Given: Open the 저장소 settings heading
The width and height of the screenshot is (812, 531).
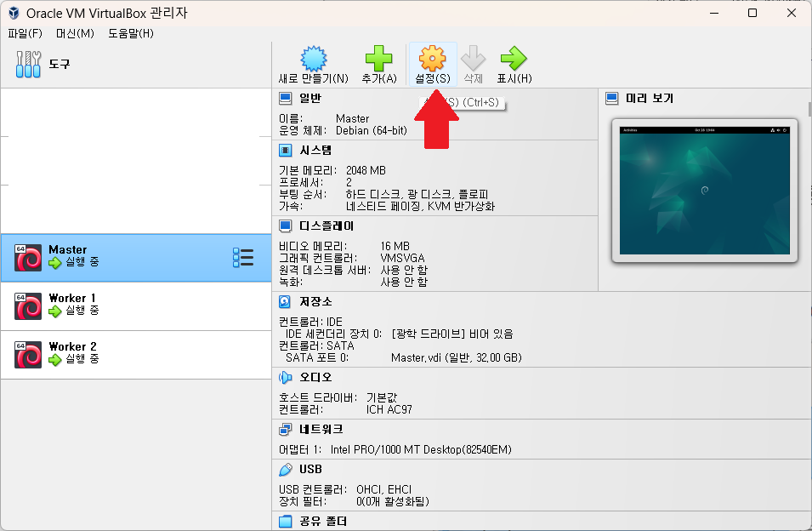Looking at the screenshot, I should pyautogui.click(x=315, y=302).
